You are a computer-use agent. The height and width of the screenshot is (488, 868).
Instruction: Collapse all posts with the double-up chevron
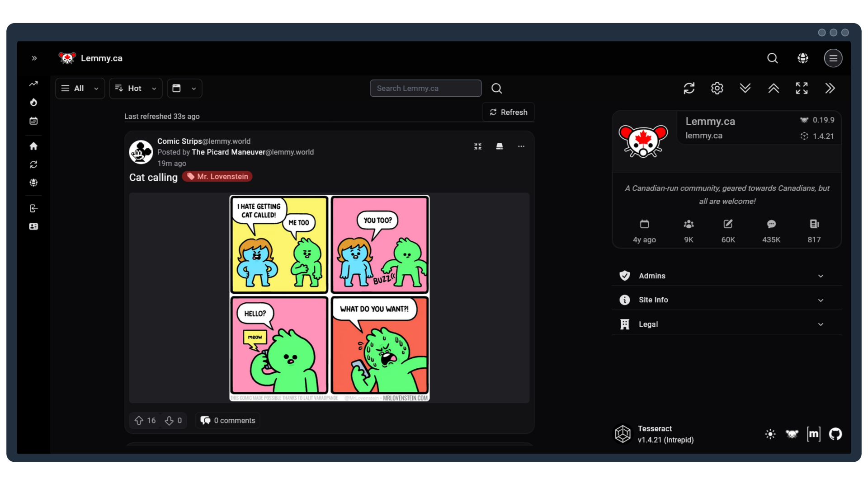tap(774, 88)
